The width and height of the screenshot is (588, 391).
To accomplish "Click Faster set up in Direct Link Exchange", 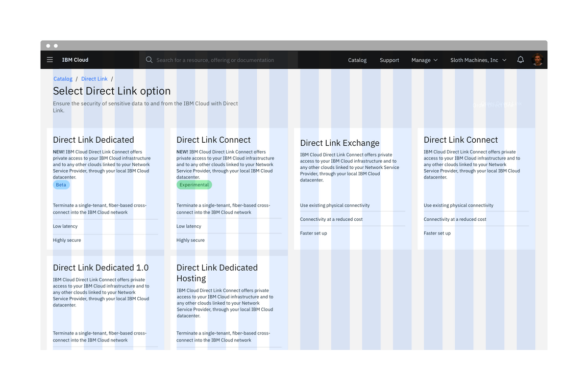I will (313, 233).
